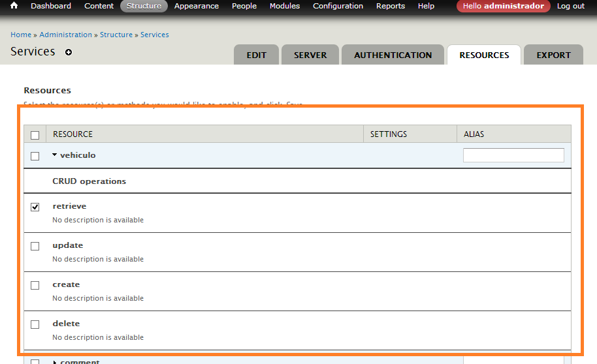Collapse the vehiculo resource arrow
This screenshot has height=364, width=597.
pos(55,155)
